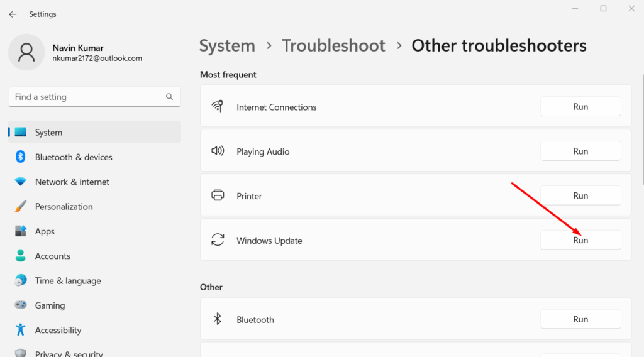This screenshot has height=357, width=644.
Task: Select the Network & internet Wi-Fi icon
Action: [21, 182]
